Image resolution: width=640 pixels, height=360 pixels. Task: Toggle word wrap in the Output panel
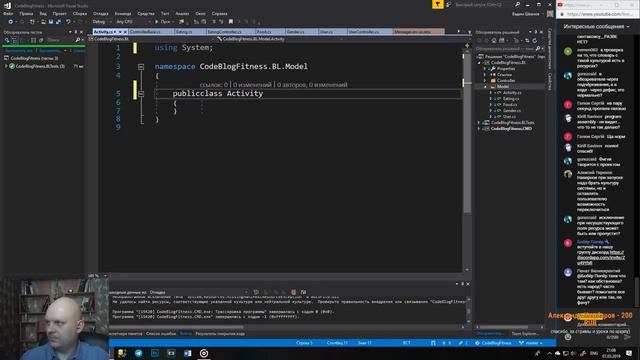(x=303, y=292)
